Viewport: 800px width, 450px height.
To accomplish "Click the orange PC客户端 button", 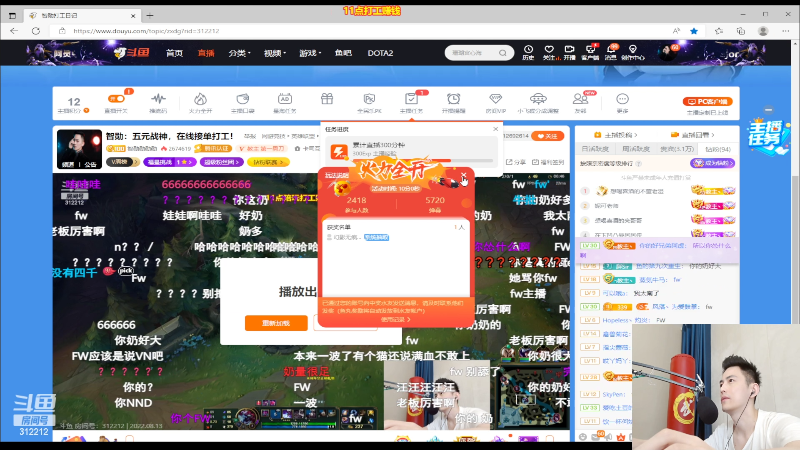I will tap(707, 102).
